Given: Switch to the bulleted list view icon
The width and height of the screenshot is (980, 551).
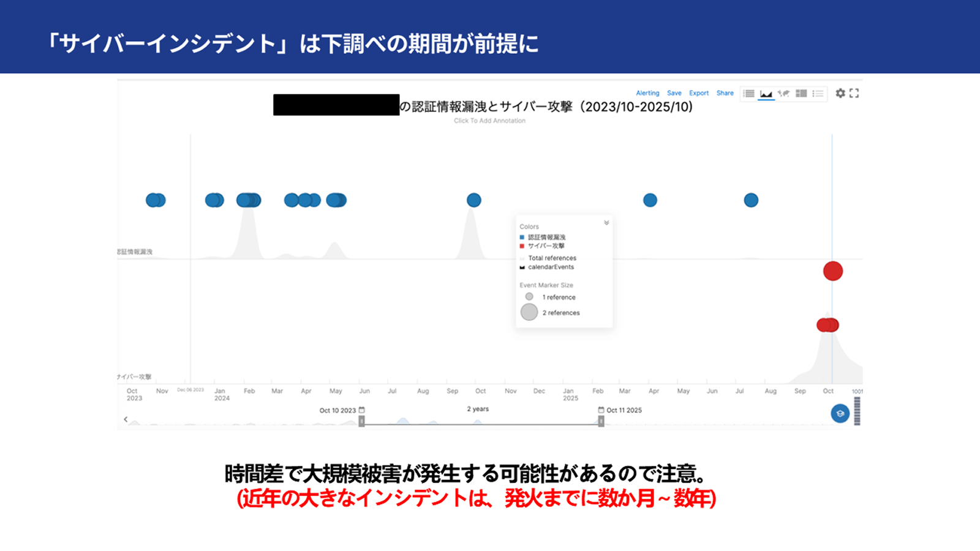Looking at the screenshot, I should [818, 94].
